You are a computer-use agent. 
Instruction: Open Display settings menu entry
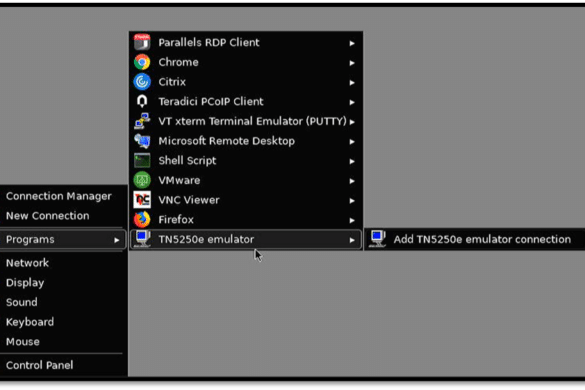pyautogui.click(x=25, y=283)
